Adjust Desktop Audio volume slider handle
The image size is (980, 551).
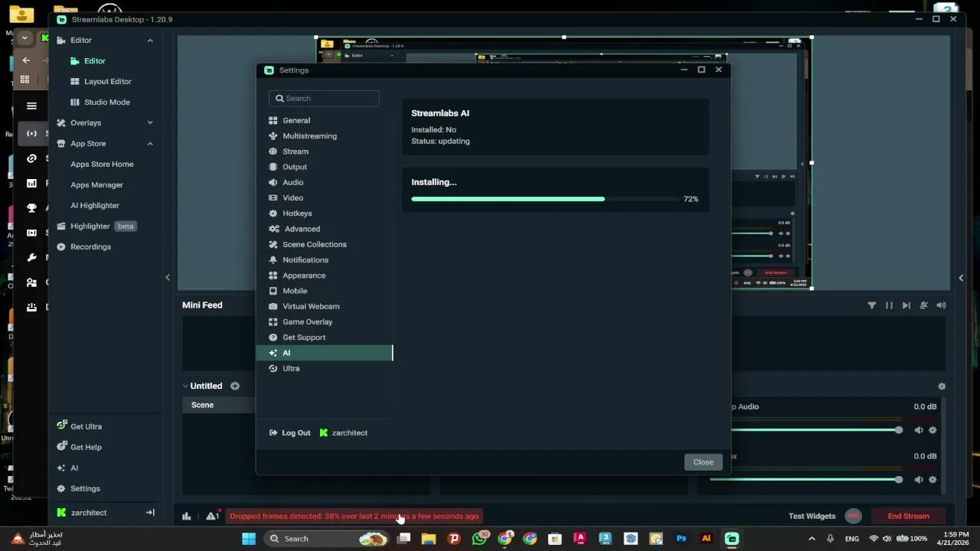click(x=898, y=430)
